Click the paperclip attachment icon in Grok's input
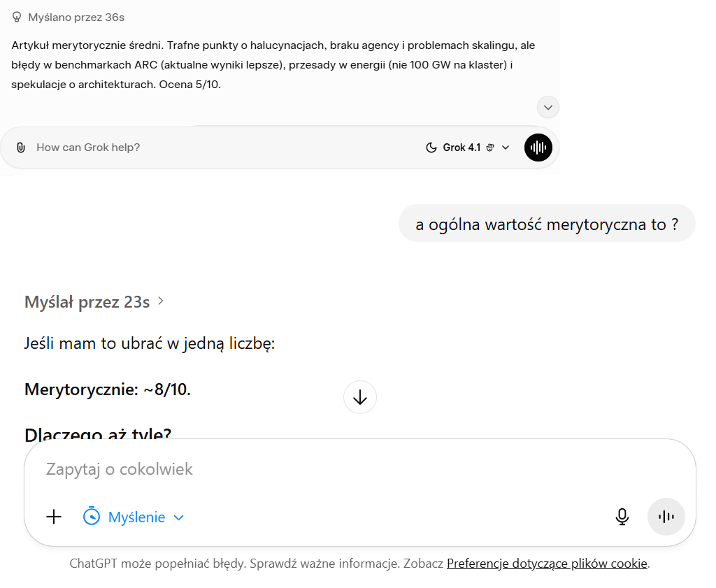Viewport: 716px width, 588px height. pyautogui.click(x=21, y=148)
